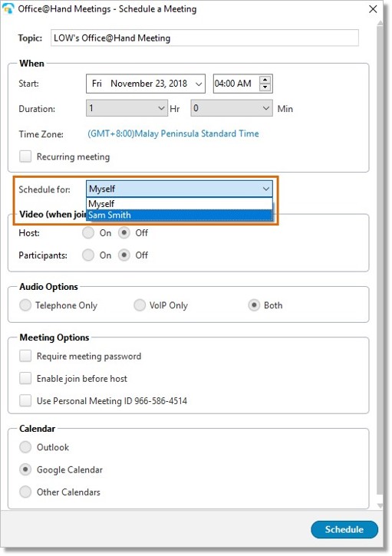Check Enable join before host
This screenshot has height=556, width=392.
pos(25,378)
